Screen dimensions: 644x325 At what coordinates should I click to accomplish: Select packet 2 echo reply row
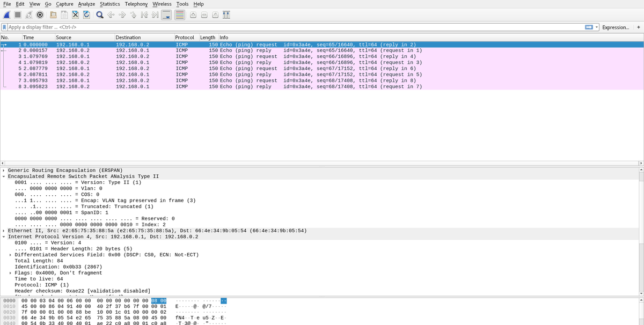[321, 50]
